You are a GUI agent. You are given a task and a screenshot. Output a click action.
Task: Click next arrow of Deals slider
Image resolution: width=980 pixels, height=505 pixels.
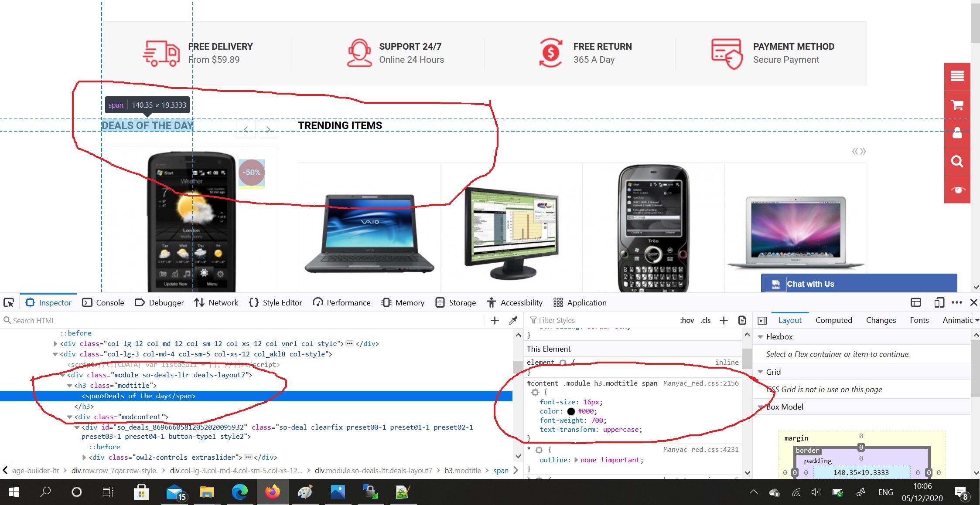point(268,129)
